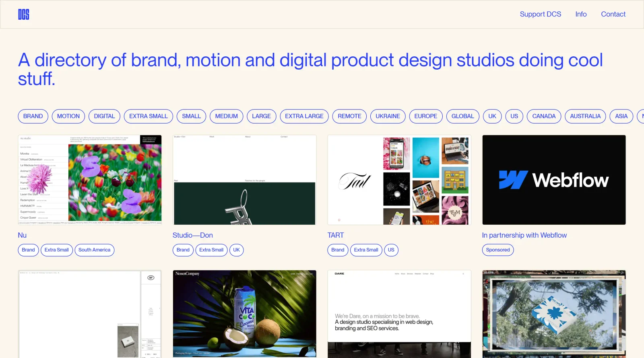Select the EXTRA SMALL size filter
The width and height of the screenshot is (644, 358).
[149, 116]
